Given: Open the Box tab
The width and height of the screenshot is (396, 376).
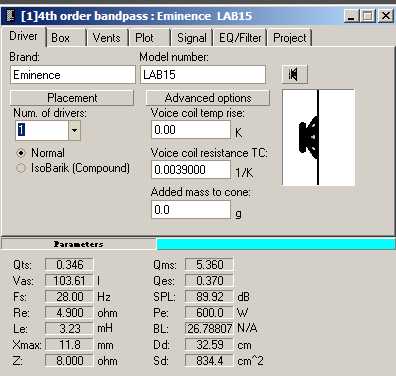Looking at the screenshot, I should point(66,38).
